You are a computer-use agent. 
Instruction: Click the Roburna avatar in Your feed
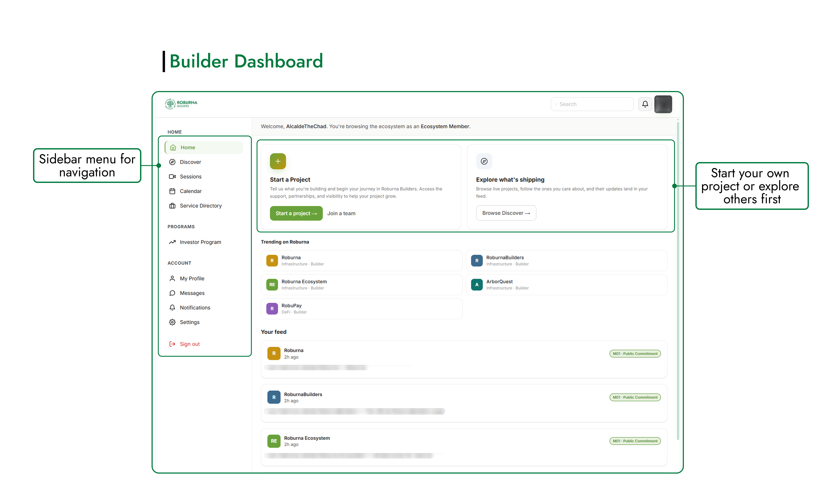pos(274,353)
